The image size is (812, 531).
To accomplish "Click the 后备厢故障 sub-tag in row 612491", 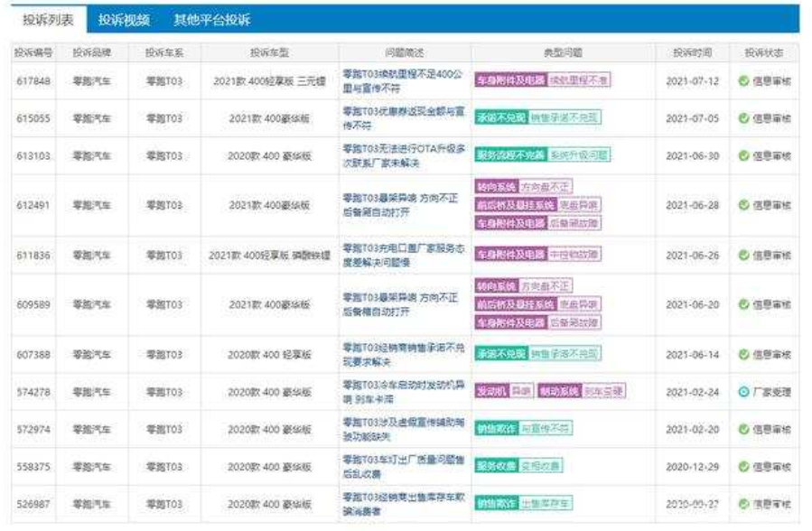I will point(574,223).
